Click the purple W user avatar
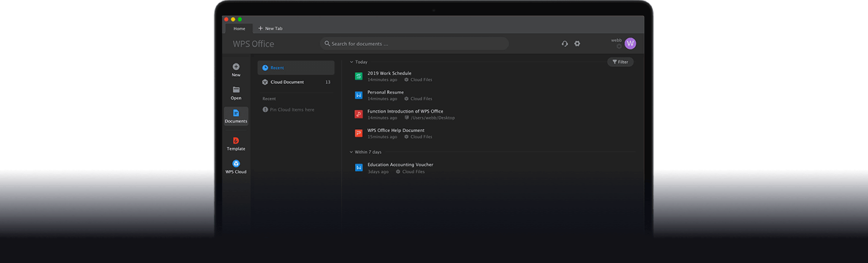 click(630, 43)
